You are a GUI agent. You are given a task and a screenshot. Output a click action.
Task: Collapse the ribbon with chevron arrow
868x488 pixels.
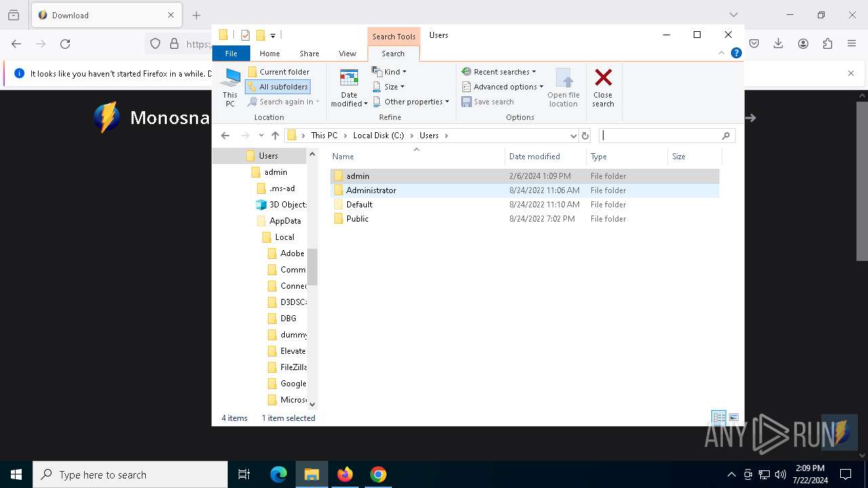click(722, 53)
